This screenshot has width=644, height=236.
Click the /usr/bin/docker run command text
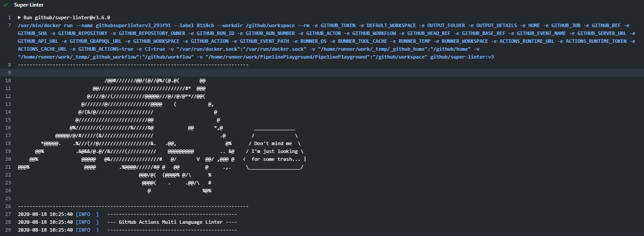click(327, 41)
